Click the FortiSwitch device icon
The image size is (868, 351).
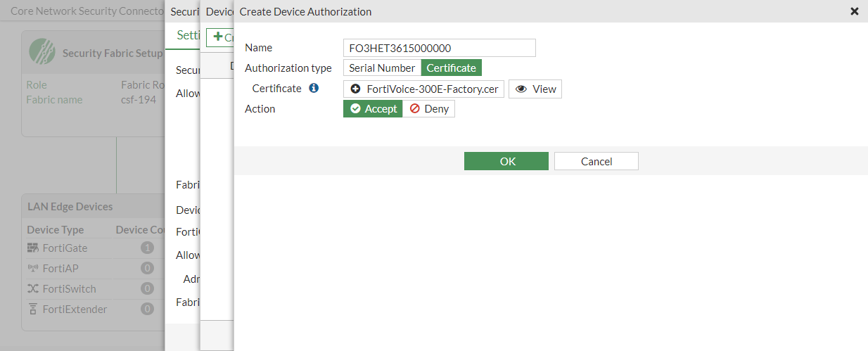(x=33, y=288)
